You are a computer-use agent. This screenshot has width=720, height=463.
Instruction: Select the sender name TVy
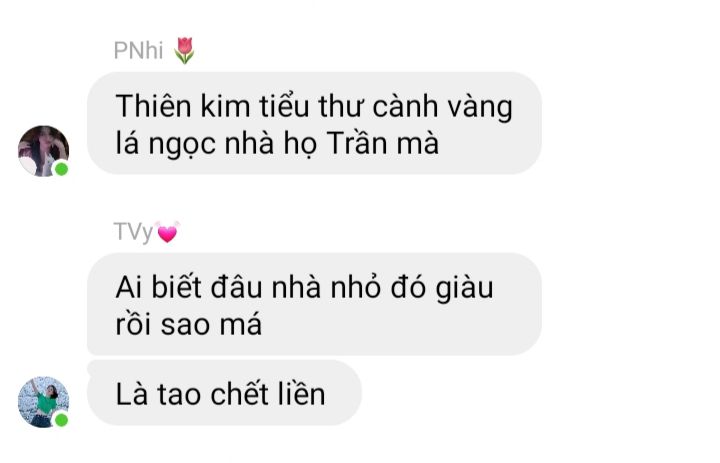133,232
